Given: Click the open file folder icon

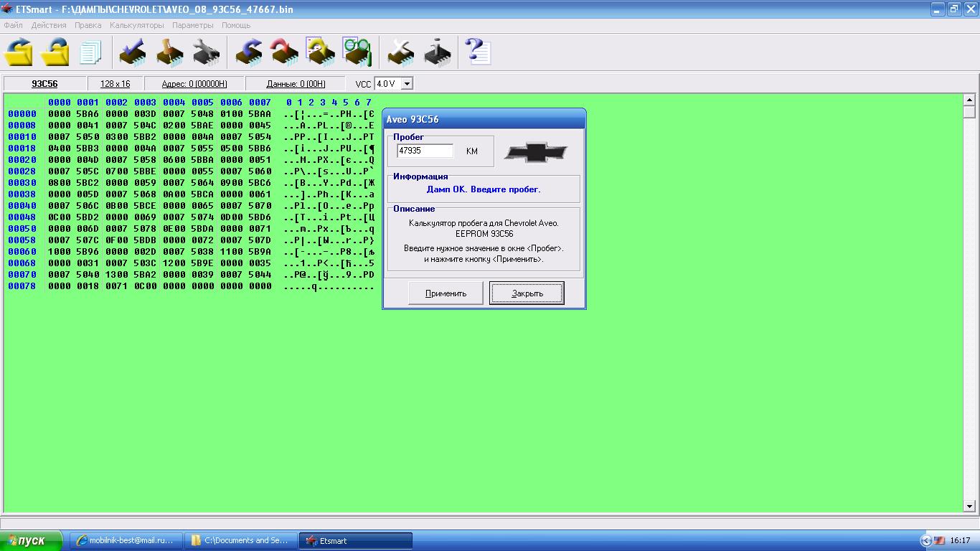Looking at the screenshot, I should click(19, 52).
